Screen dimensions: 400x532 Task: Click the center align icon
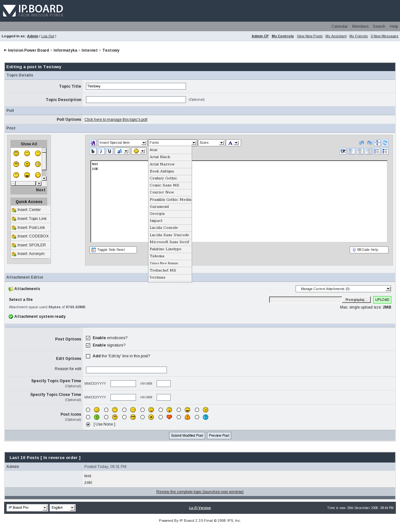click(x=360, y=151)
